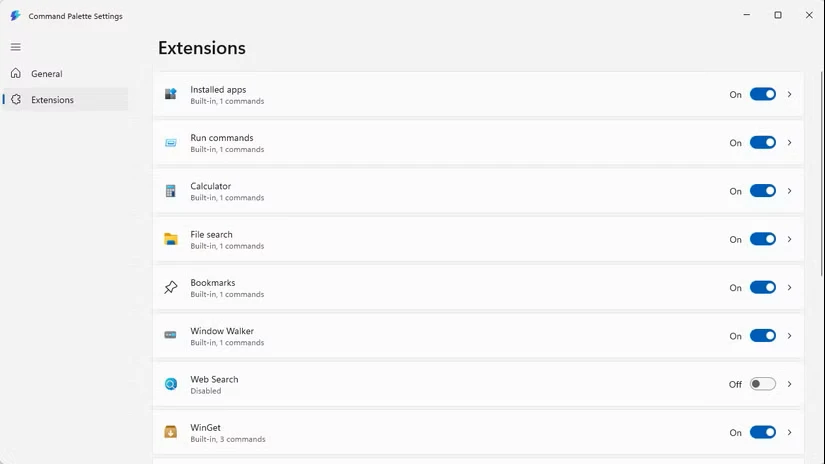Go to the General settings page
825x464 pixels.
point(47,74)
